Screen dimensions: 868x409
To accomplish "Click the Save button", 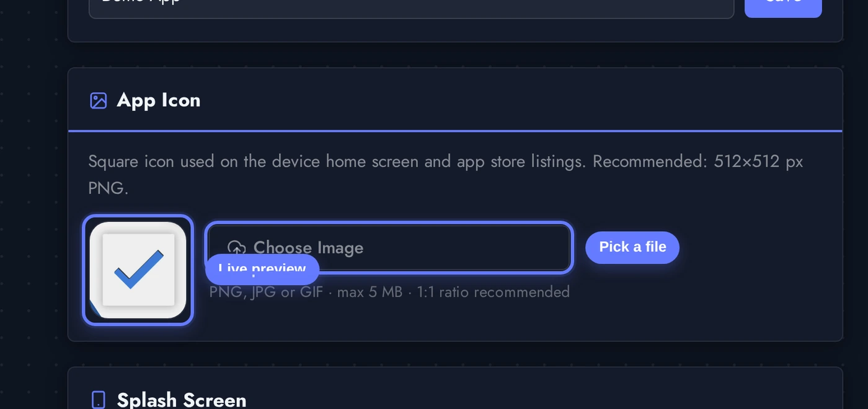I will [782, 3].
